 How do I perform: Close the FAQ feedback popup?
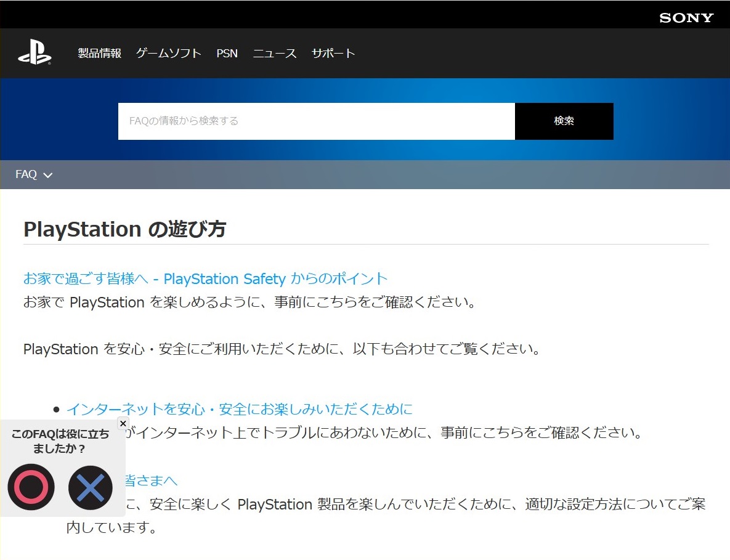[x=123, y=423]
